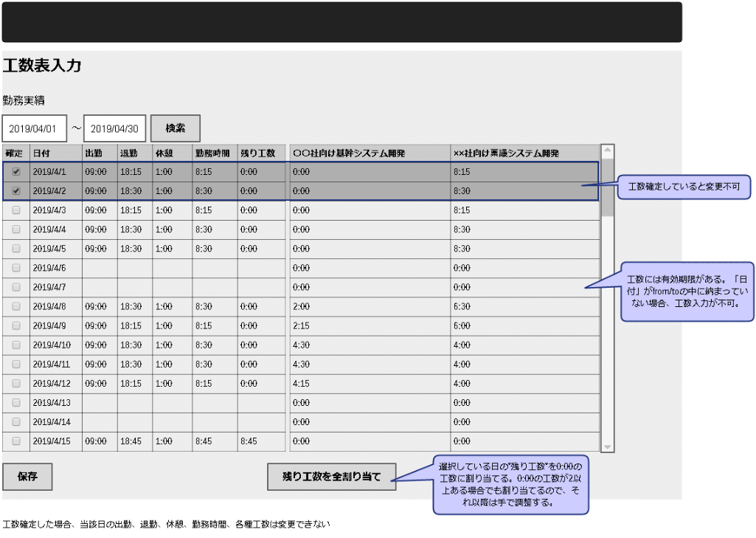Click the 1:00 休憩 cell for 2019/4/11
This screenshot has width=756, height=538.
point(172,365)
